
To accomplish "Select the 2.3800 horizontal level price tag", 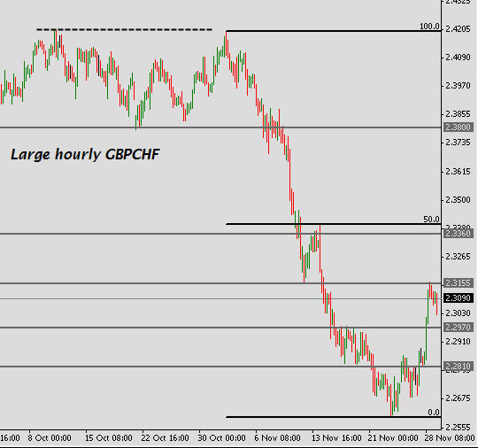I will click(459, 127).
